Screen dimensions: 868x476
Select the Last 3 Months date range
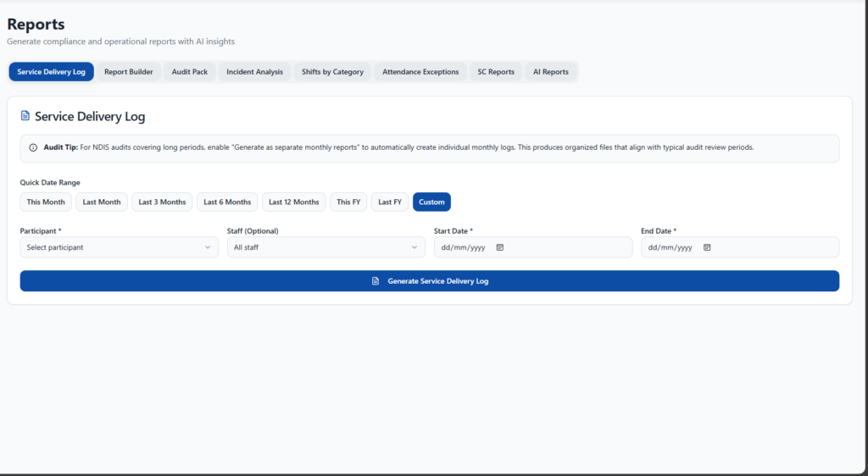pyautogui.click(x=162, y=202)
